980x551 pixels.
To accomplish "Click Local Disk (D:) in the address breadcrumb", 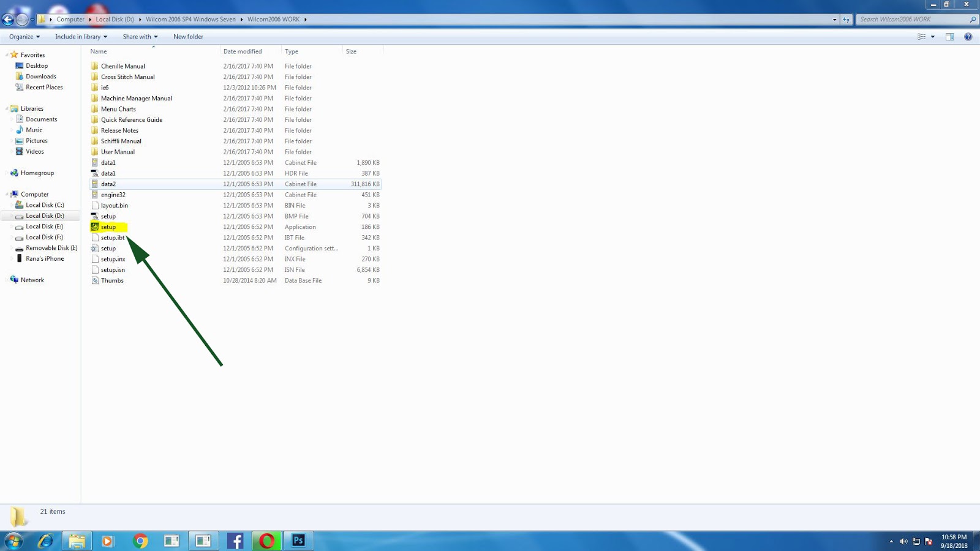I will (x=115, y=20).
